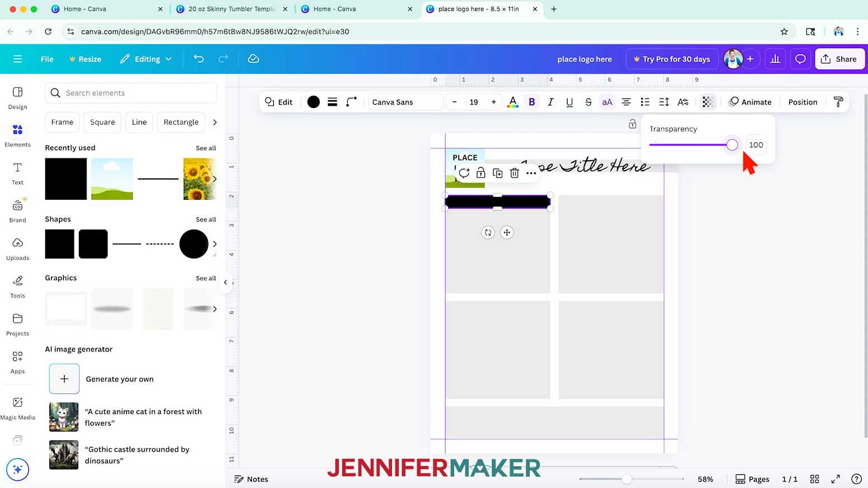Select the Line filter chip

point(139,122)
